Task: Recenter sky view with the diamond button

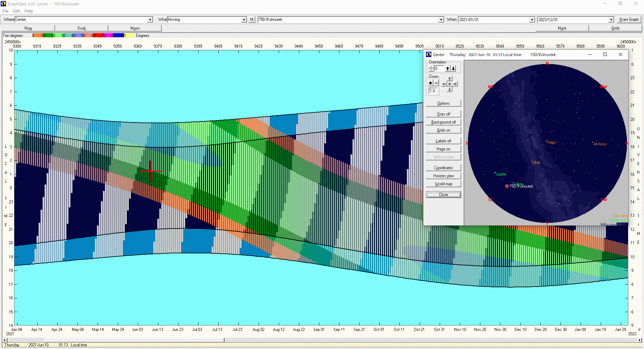Action: click(450, 84)
